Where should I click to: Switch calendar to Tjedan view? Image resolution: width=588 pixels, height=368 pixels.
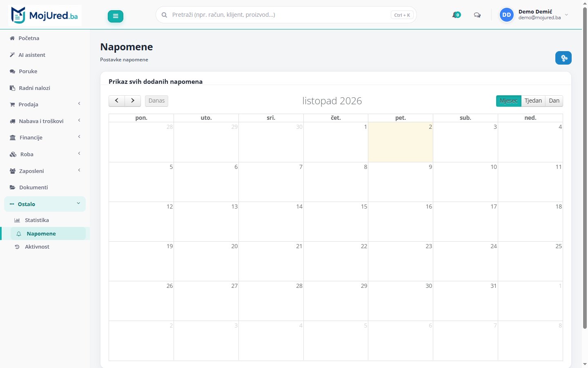[533, 101]
